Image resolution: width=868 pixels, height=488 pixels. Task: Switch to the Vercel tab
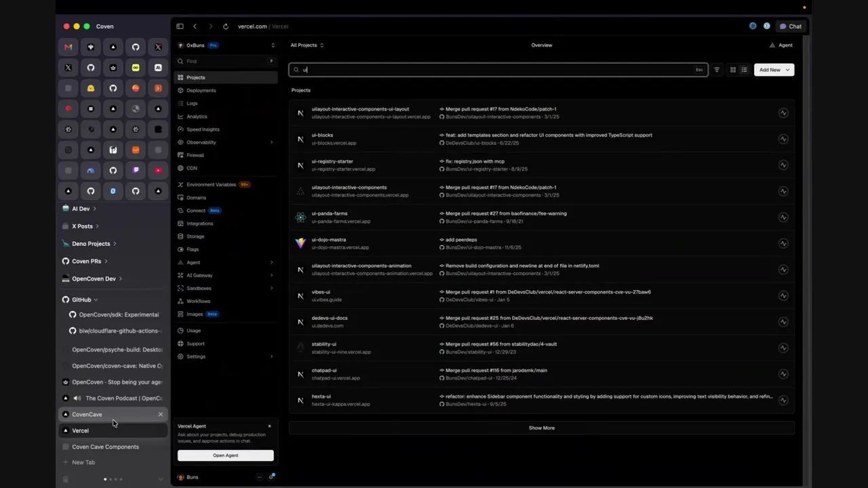[113, 430]
